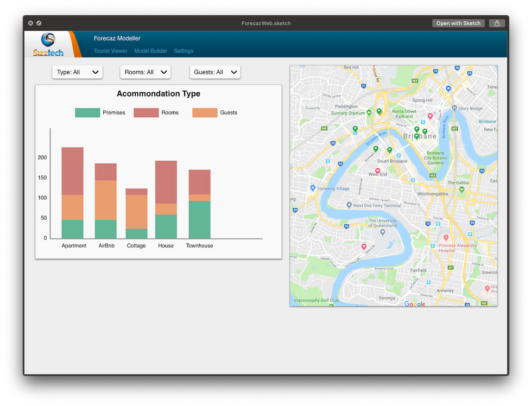
Task: Click the Townhouse bar in chart
Action: pyautogui.click(x=200, y=204)
